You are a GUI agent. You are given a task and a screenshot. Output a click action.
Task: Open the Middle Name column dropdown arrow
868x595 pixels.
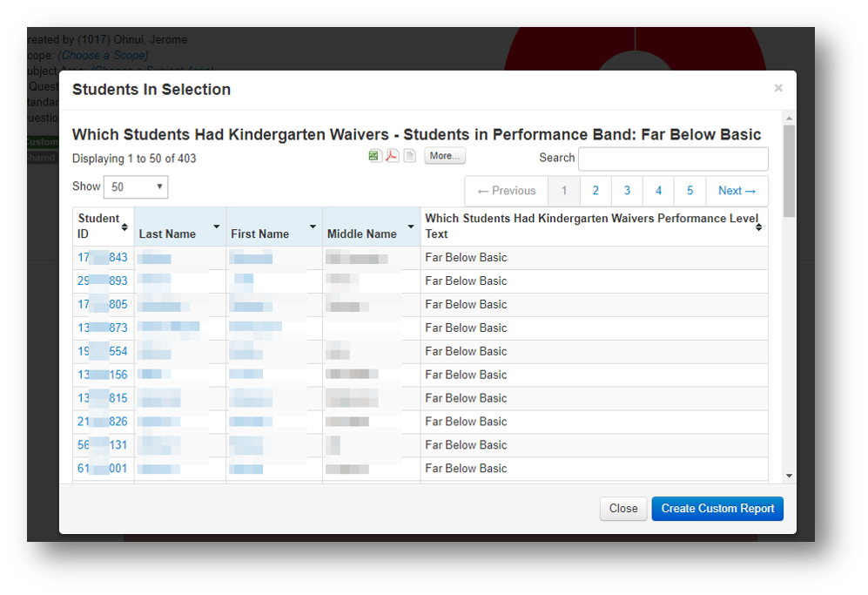click(410, 227)
